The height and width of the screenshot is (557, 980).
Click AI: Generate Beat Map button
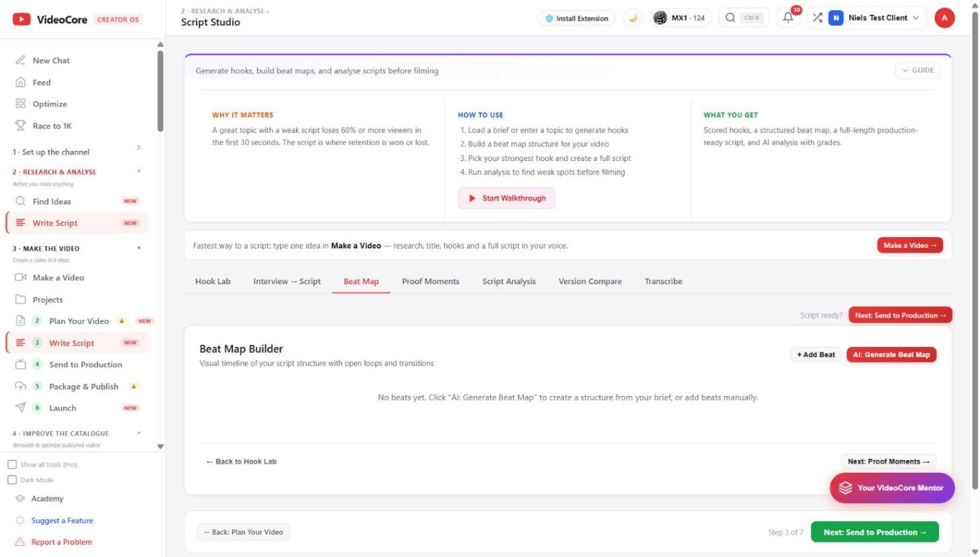click(x=891, y=355)
